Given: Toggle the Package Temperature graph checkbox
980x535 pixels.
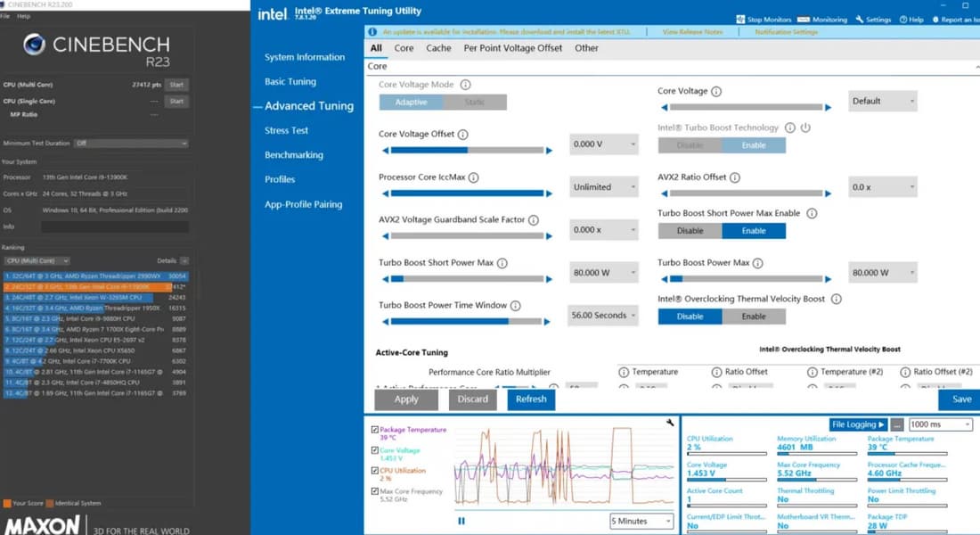Looking at the screenshot, I should coord(374,430).
